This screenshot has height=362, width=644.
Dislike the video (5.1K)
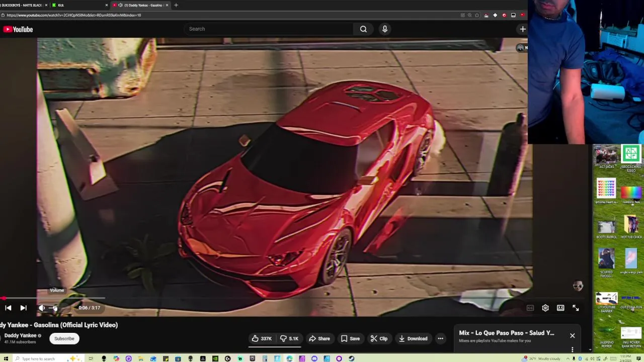289,338
